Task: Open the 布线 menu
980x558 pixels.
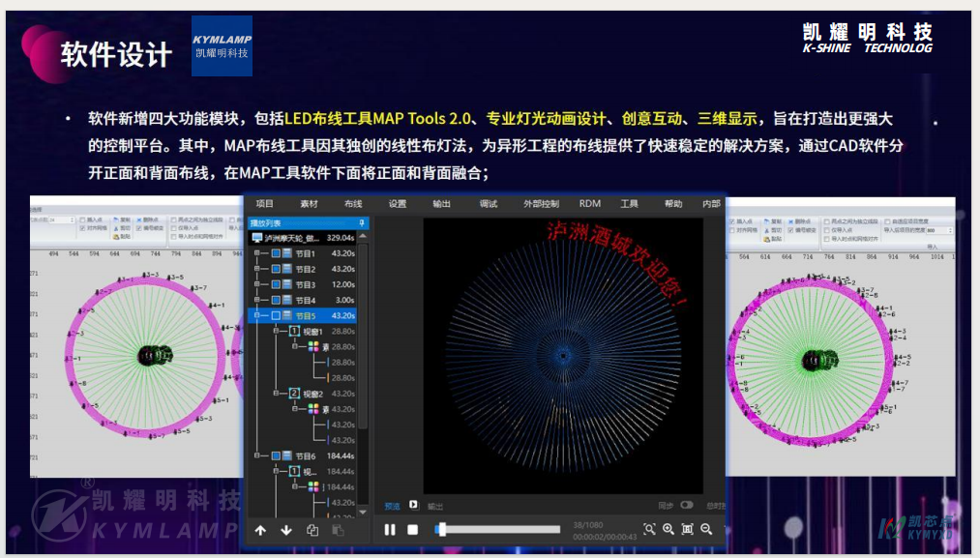Action: 353,204
